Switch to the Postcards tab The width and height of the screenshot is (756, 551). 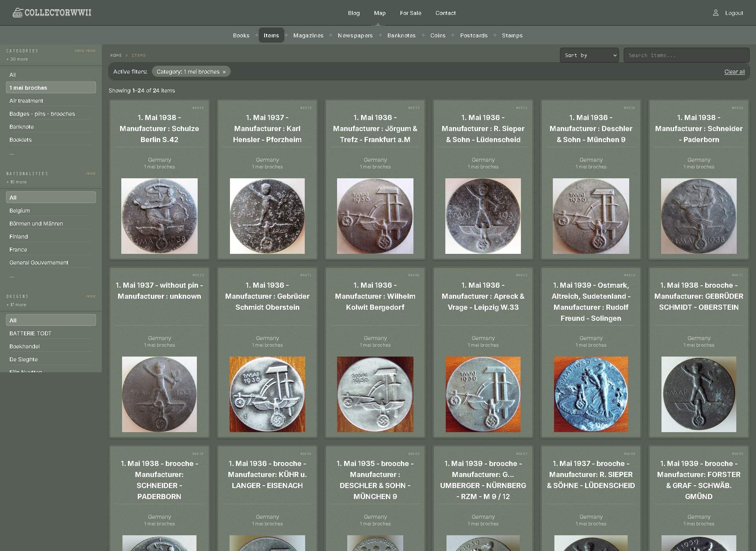point(474,35)
